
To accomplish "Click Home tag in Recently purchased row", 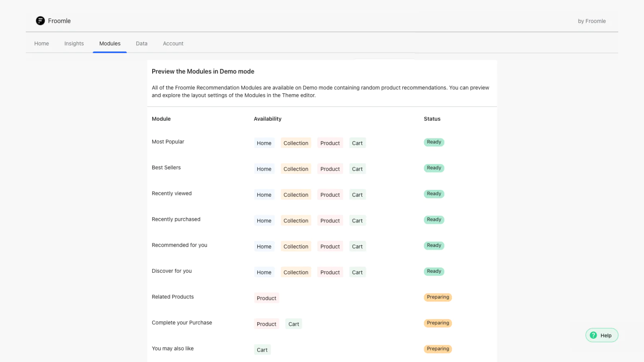I will (x=264, y=221).
